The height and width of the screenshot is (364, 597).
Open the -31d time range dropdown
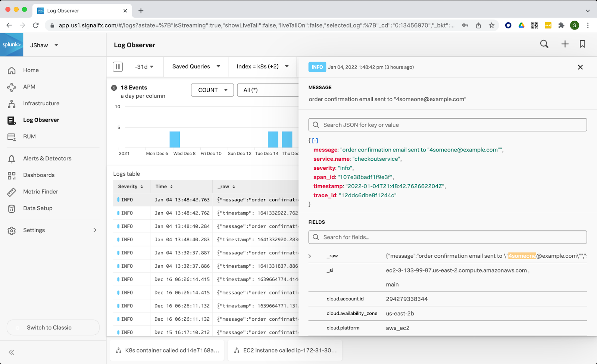tap(144, 66)
